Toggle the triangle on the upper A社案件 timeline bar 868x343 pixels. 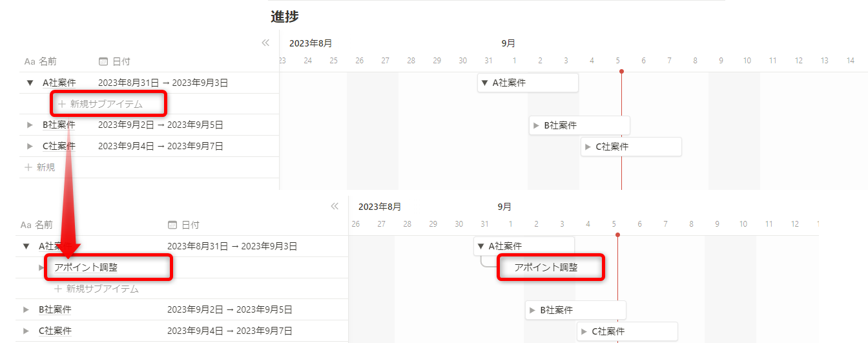tap(484, 83)
